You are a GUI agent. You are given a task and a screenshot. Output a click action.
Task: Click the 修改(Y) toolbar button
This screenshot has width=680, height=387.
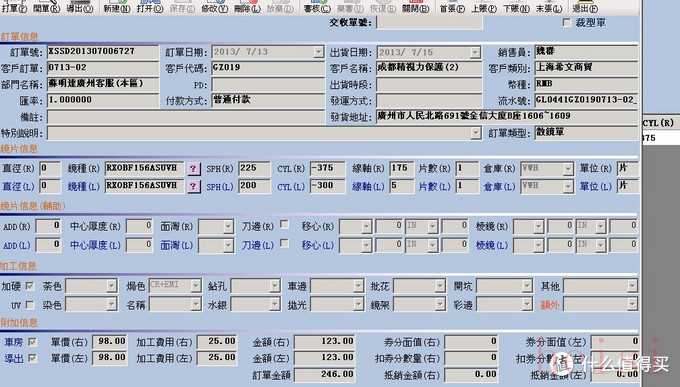click(215, 7)
